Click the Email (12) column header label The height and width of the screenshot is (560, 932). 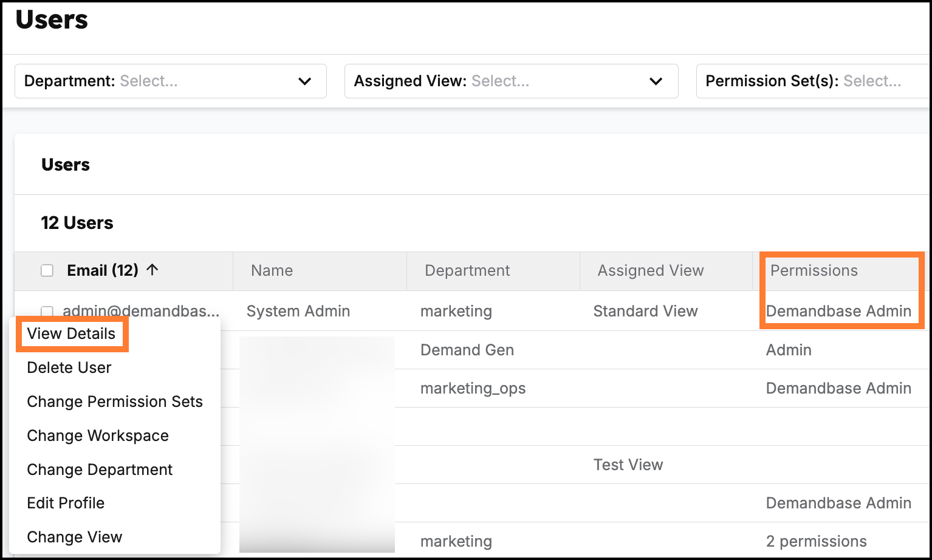[x=103, y=270]
